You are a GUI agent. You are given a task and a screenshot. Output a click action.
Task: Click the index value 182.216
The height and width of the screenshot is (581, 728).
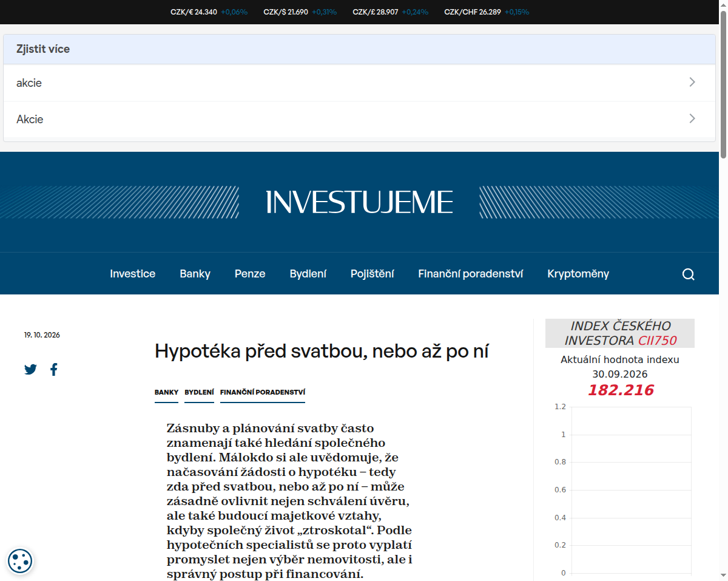click(620, 390)
